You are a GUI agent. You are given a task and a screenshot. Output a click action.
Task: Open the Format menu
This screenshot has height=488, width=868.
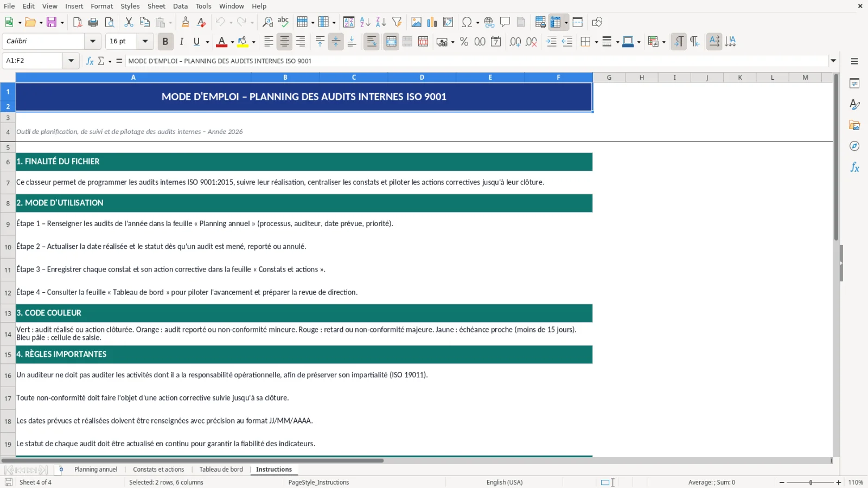click(x=101, y=6)
